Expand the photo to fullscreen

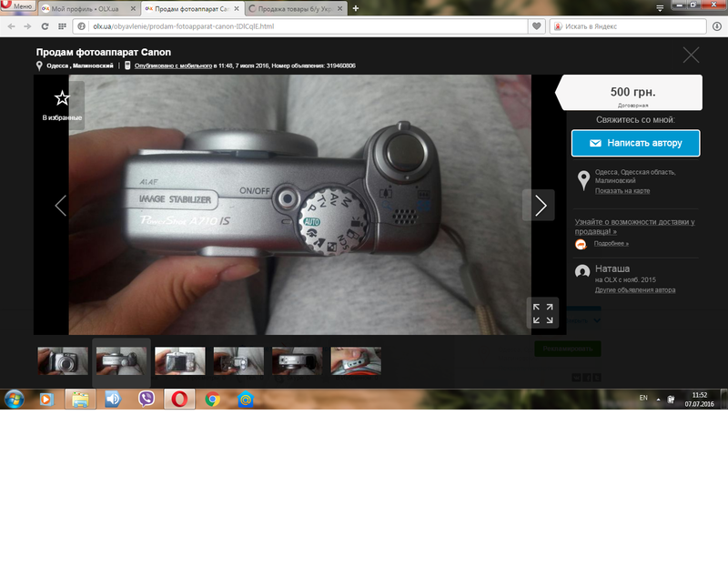point(542,313)
